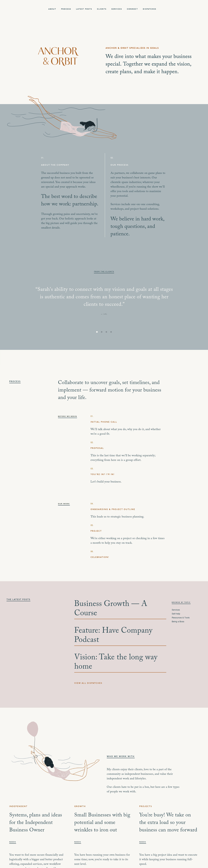Select the first testimonial carousel dot

point(97,332)
